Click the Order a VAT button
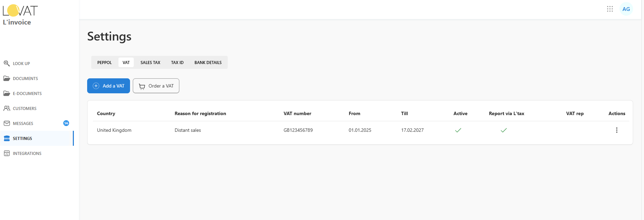 pos(156,86)
